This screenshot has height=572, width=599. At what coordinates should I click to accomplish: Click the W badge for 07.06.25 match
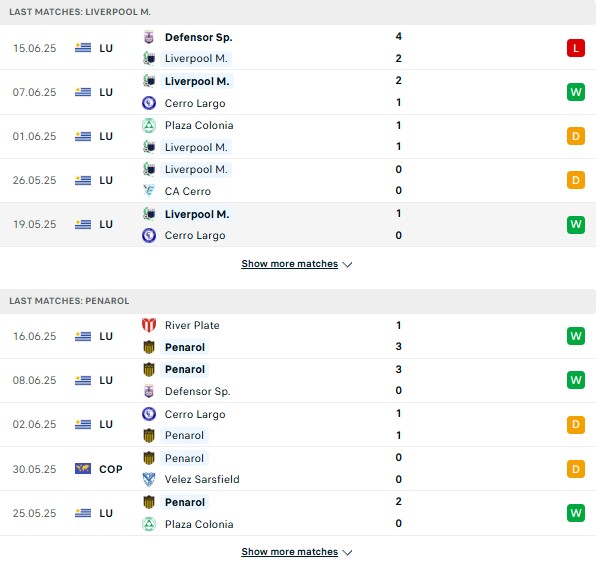(576, 92)
